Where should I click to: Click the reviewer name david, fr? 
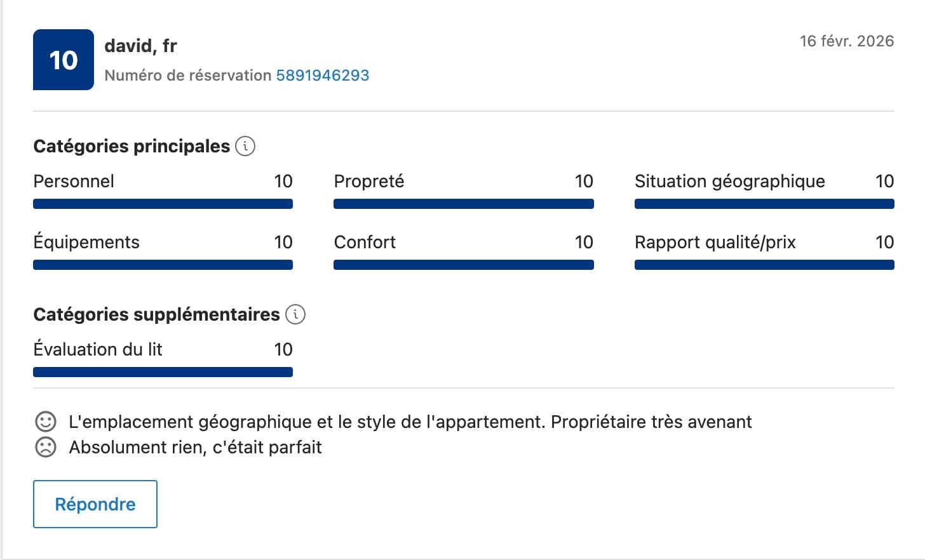pos(140,46)
